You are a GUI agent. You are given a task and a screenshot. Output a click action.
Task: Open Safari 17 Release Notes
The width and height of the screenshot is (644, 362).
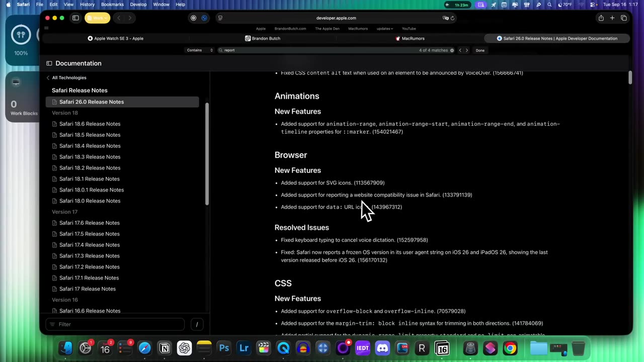88,289
